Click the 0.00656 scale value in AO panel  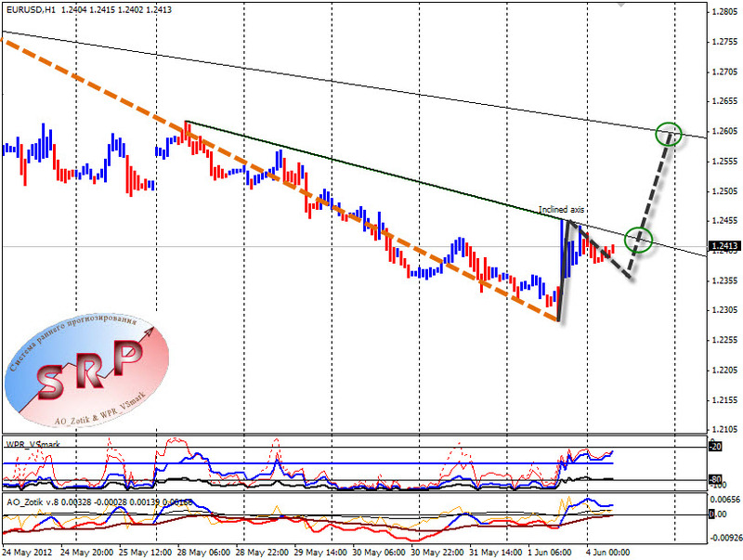(x=725, y=500)
